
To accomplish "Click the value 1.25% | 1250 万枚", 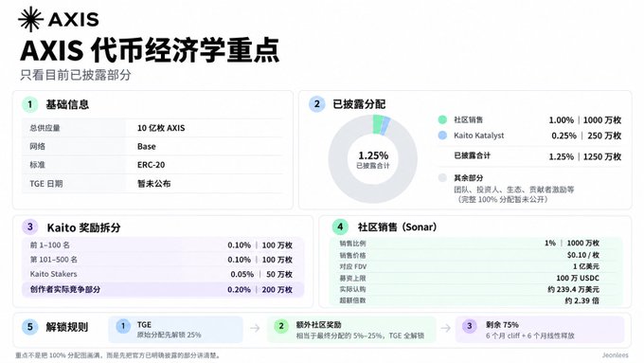I will (585, 156).
